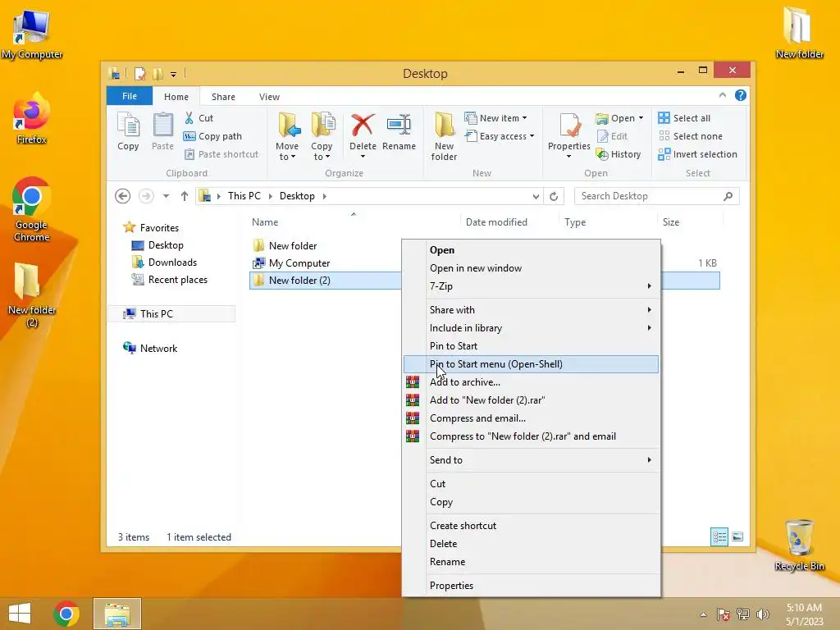The image size is (840, 630).
Task: Switch to Details view icon in status bar
Action: click(x=719, y=536)
